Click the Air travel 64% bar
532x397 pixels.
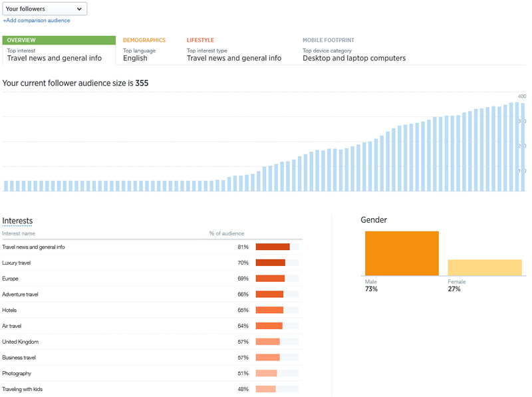pos(269,326)
